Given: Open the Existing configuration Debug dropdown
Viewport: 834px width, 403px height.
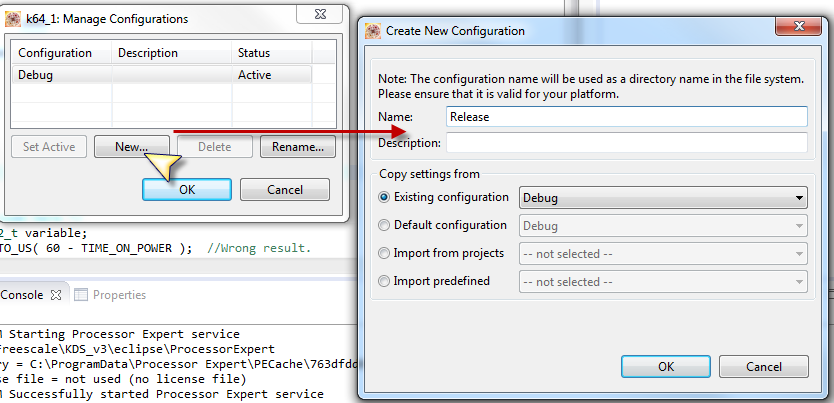Looking at the screenshot, I should coord(663,198).
